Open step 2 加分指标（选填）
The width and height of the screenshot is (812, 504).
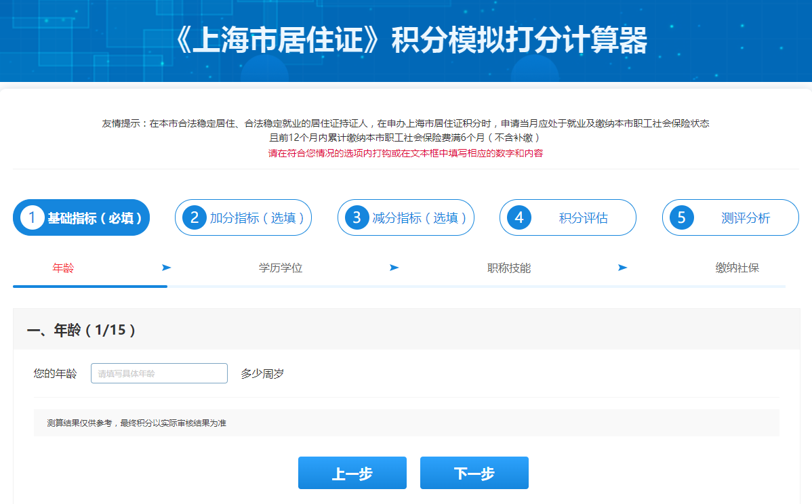point(243,217)
